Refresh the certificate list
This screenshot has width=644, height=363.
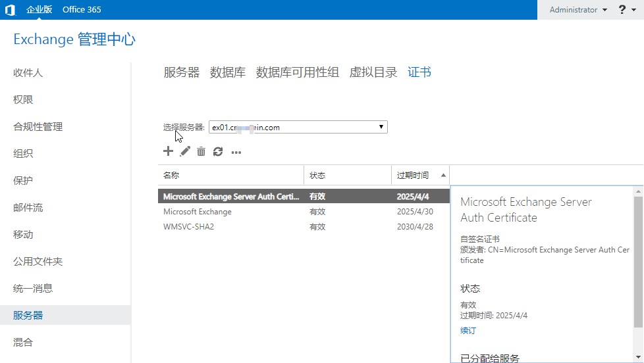click(218, 152)
